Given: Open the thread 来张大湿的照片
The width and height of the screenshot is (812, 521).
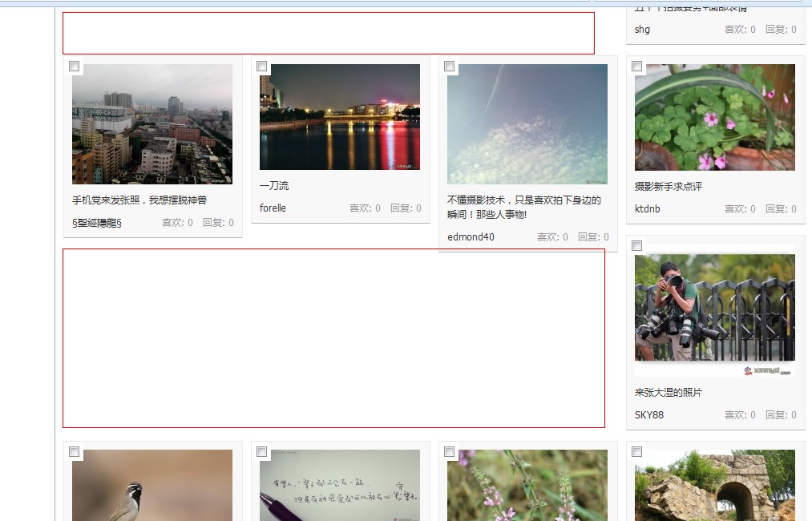Looking at the screenshot, I should 666,392.
